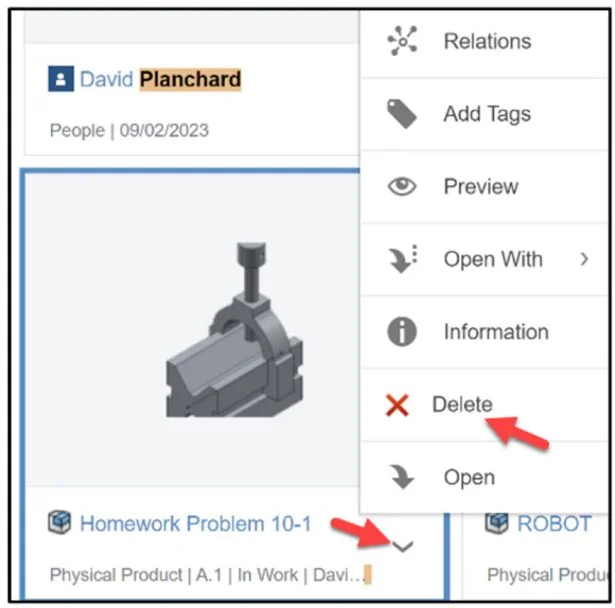Click the Relations network icon
Viewport: 615px width, 608px height.
(x=402, y=41)
